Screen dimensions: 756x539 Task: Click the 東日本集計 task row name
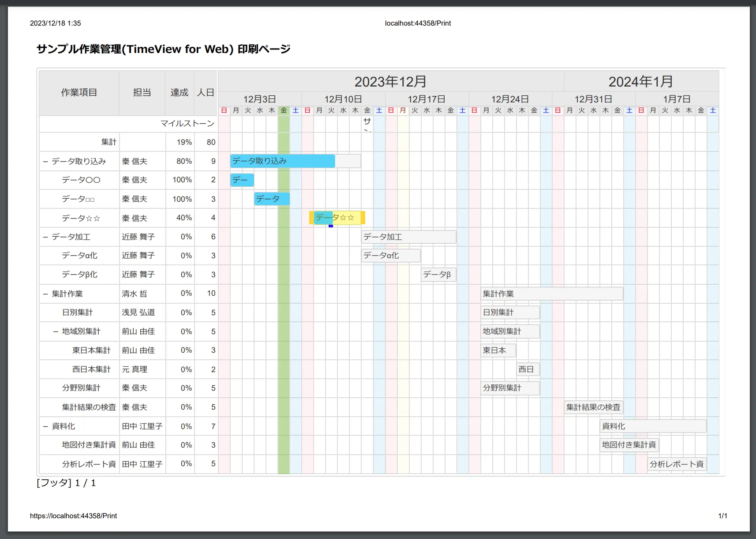pos(91,351)
